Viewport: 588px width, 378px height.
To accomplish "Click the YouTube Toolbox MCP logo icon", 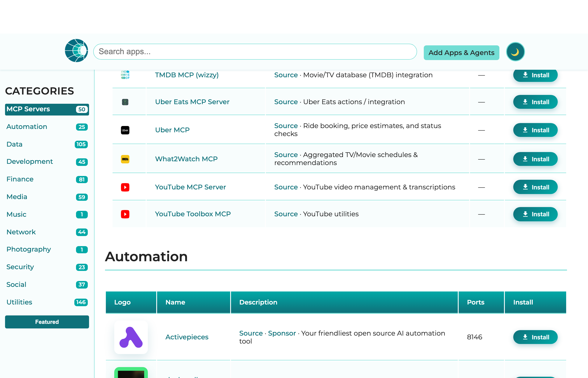I will (125, 214).
